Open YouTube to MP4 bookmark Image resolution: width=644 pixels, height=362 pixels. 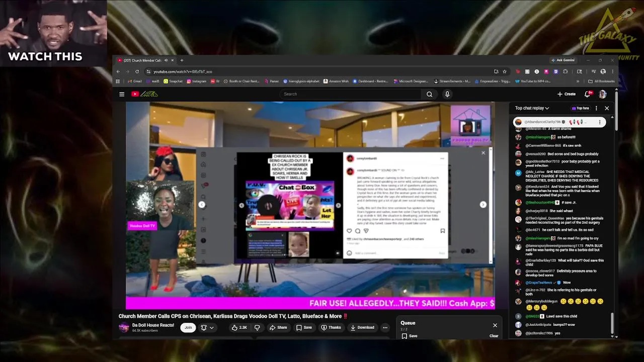point(533,81)
